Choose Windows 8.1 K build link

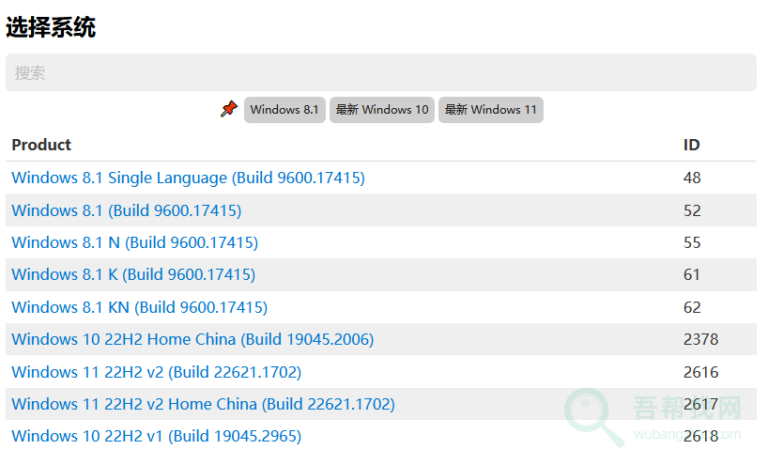[133, 274]
